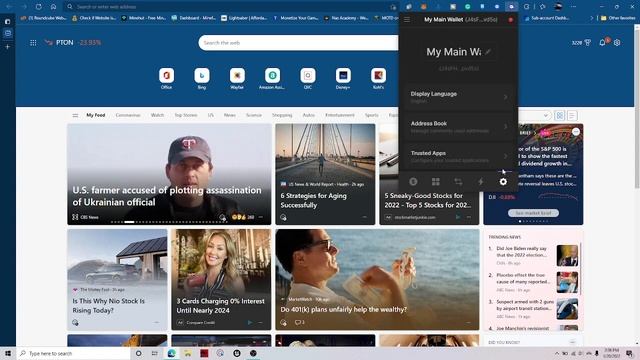The width and height of the screenshot is (640, 360).
Task: Open the feed hamburger menu
Action: [x=75, y=116]
